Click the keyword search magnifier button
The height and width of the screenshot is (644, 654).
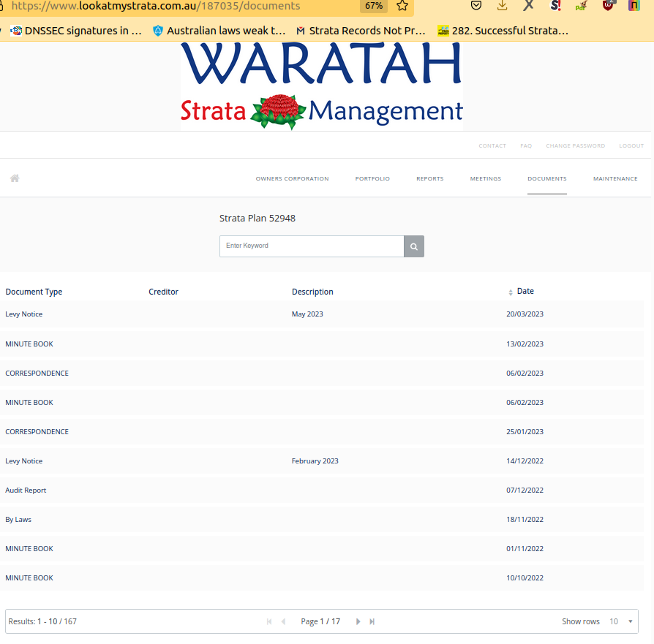point(414,246)
